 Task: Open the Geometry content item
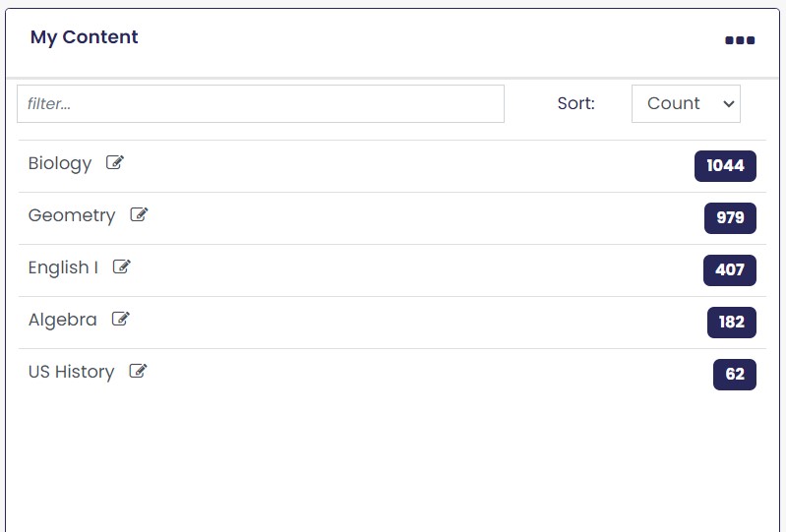(x=72, y=215)
